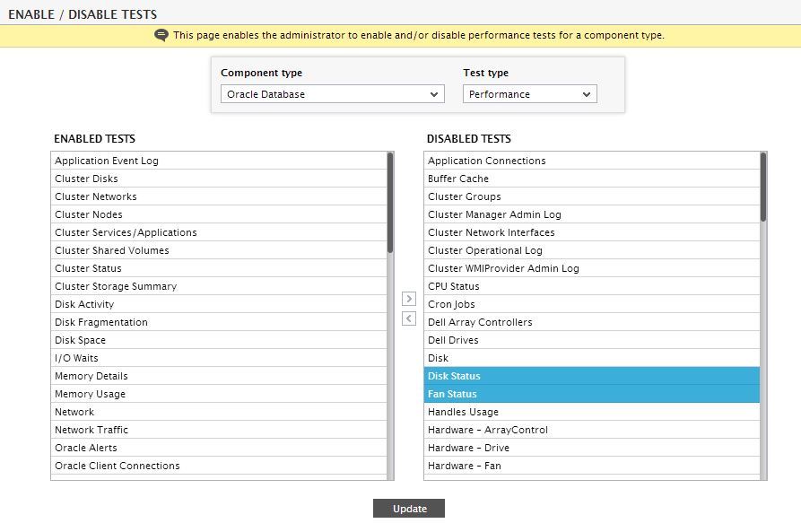
Task: Select Cluster Networks test
Action: tap(219, 196)
